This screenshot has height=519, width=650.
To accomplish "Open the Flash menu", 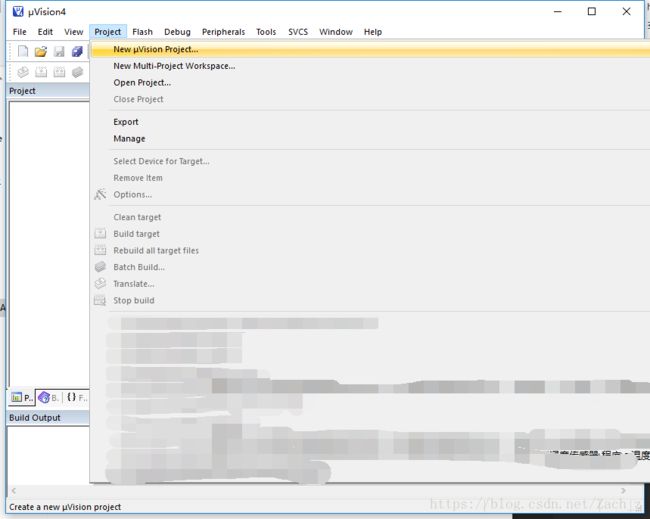I will click(x=143, y=32).
